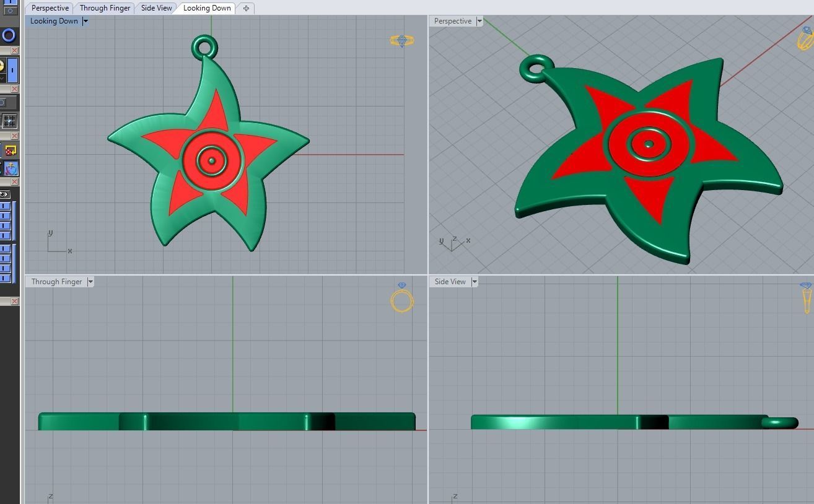Toggle the eye visibility icon in left panel

coord(5,194)
